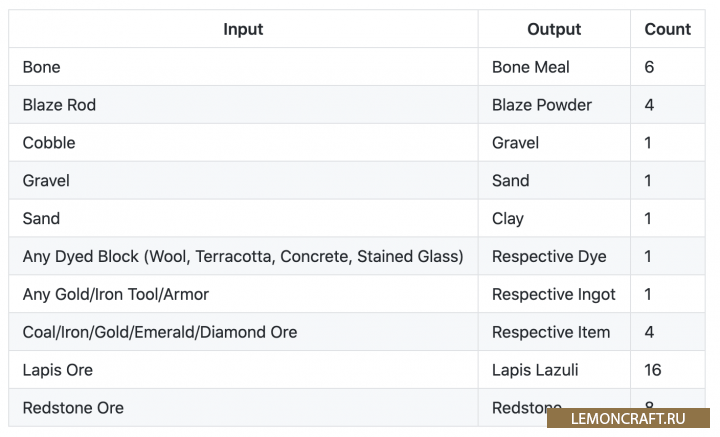Select the count value 16

653,370
